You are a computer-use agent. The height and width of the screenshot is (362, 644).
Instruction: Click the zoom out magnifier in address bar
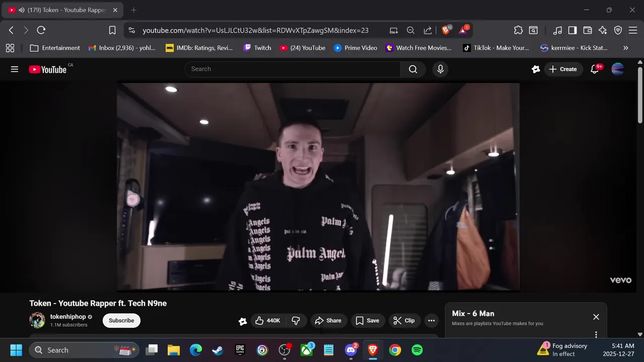point(411,30)
